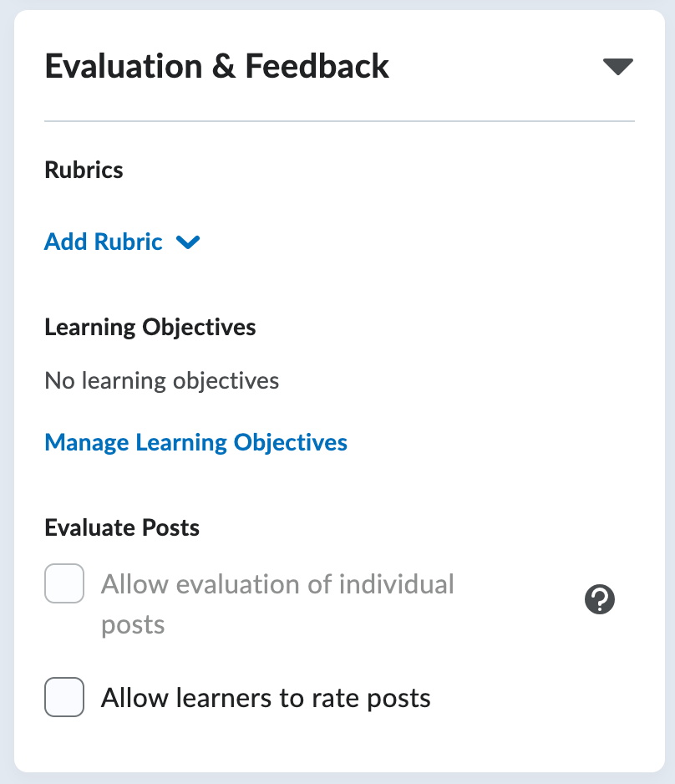Click the Add Rubric link text
675x784 pixels.
(x=104, y=242)
